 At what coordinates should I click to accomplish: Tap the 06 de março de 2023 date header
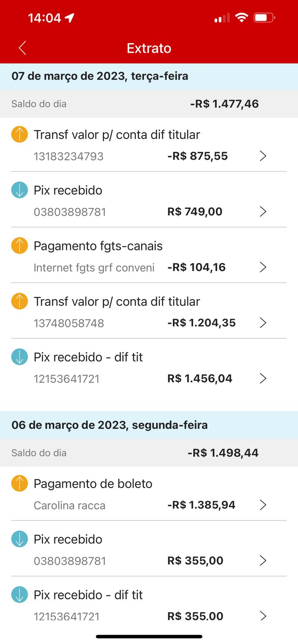(110, 425)
